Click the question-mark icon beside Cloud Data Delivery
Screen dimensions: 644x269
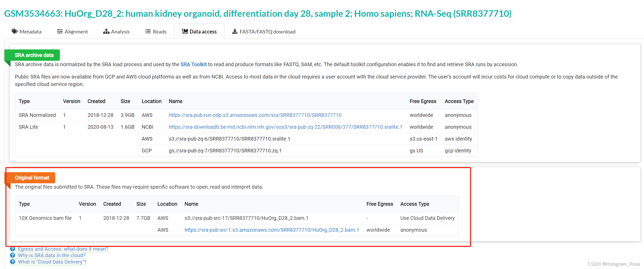(x=13, y=262)
